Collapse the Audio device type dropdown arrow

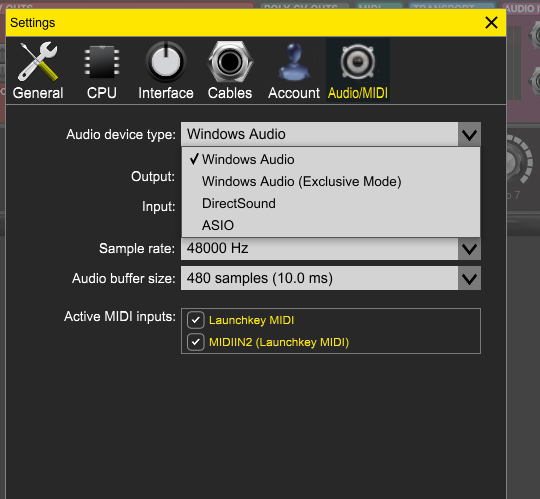tap(469, 134)
